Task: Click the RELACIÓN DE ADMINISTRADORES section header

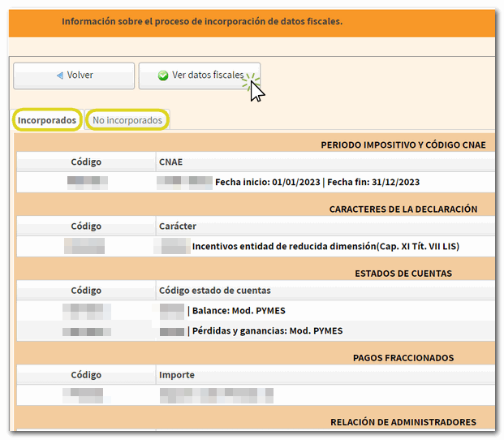Action: 403,421
